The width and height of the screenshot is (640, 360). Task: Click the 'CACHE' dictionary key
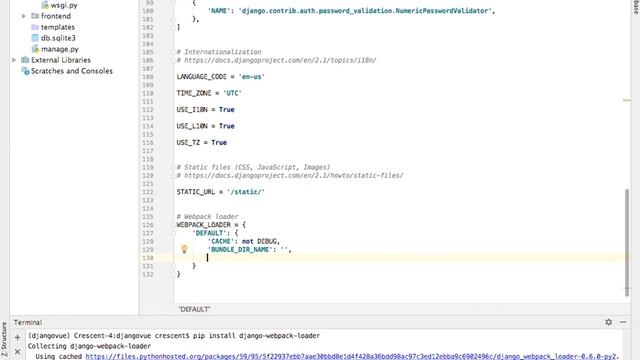(221, 241)
